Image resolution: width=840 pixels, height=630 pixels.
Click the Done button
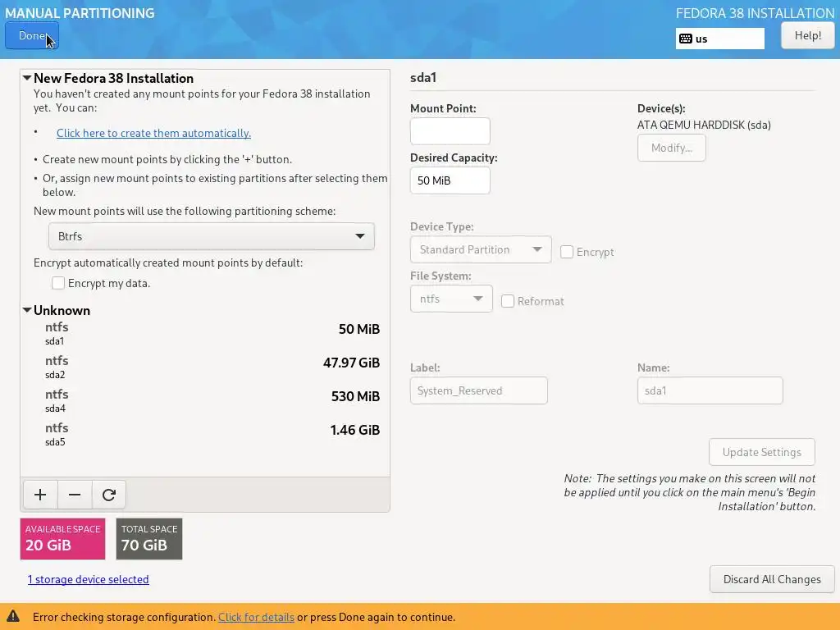(32, 35)
